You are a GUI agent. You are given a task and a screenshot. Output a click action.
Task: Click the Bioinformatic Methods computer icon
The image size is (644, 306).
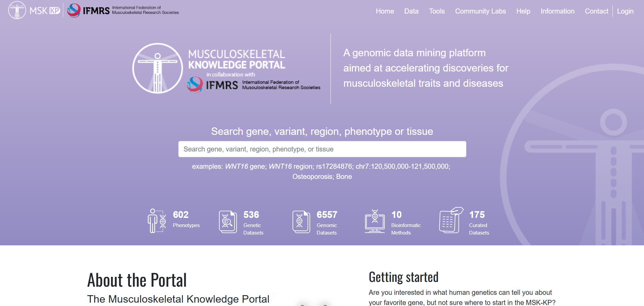(x=375, y=221)
